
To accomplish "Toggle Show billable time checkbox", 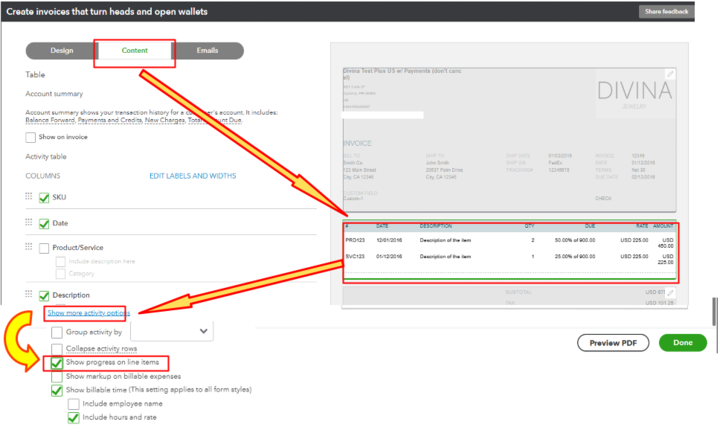I will pyautogui.click(x=57, y=391).
